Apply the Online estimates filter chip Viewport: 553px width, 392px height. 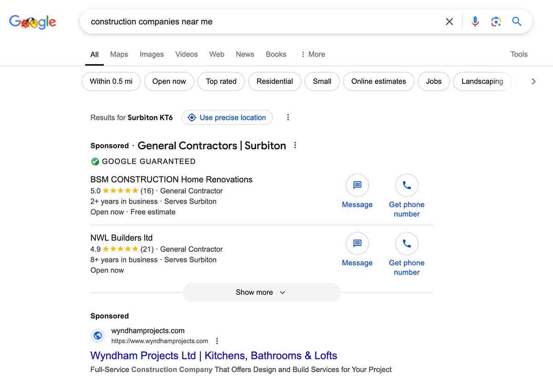[x=379, y=82]
